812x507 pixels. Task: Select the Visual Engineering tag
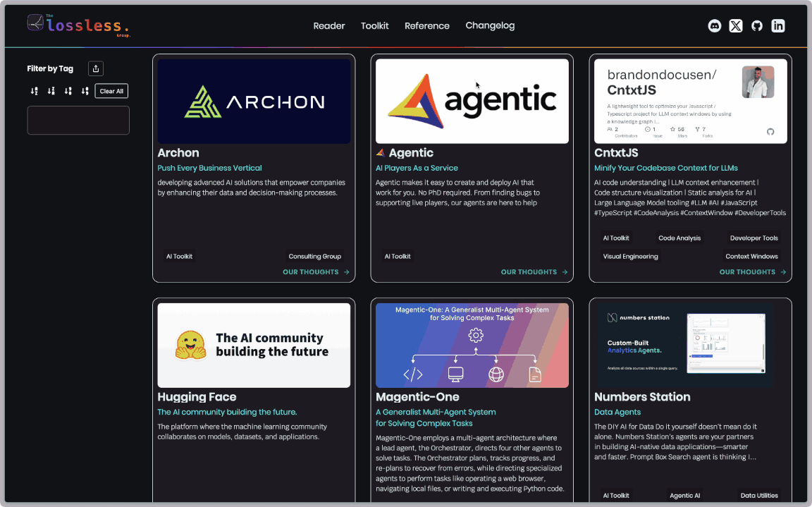click(630, 257)
